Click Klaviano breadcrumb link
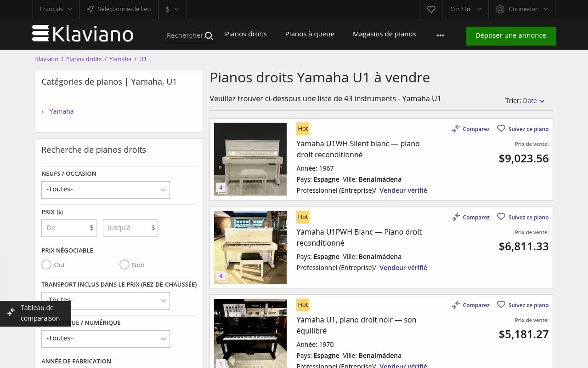The image size is (588, 368). (47, 59)
